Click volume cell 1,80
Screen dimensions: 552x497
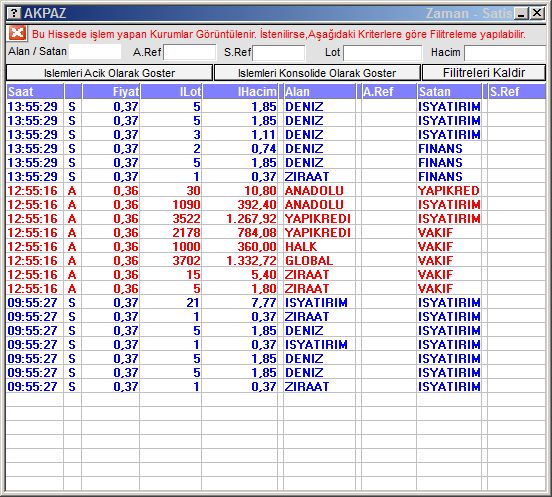264,289
